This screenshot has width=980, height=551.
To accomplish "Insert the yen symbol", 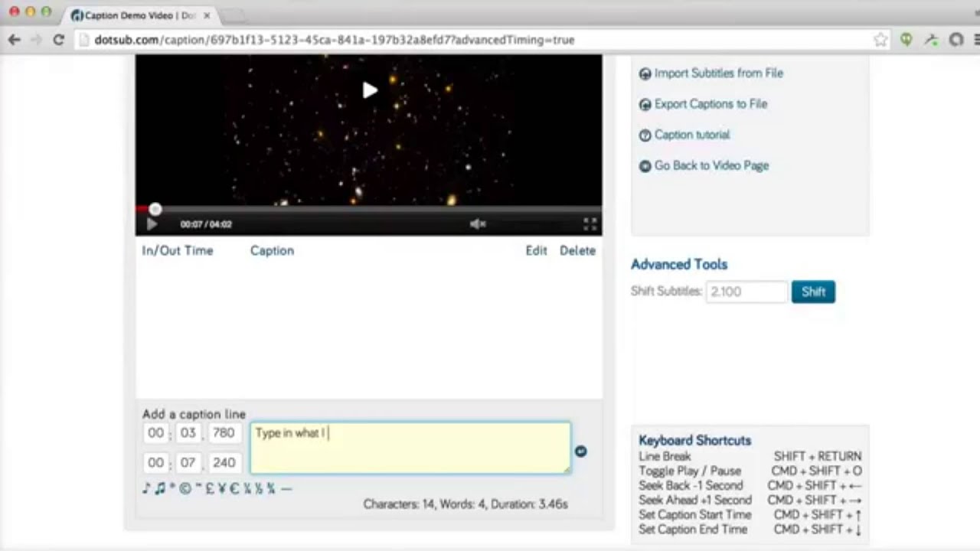I will pyautogui.click(x=222, y=488).
